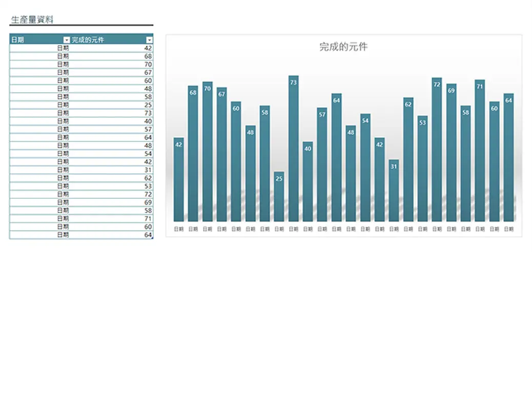Select the 完成的元件 table header text
This screenshot has height=410, width=532.
[x=88, y=40]
